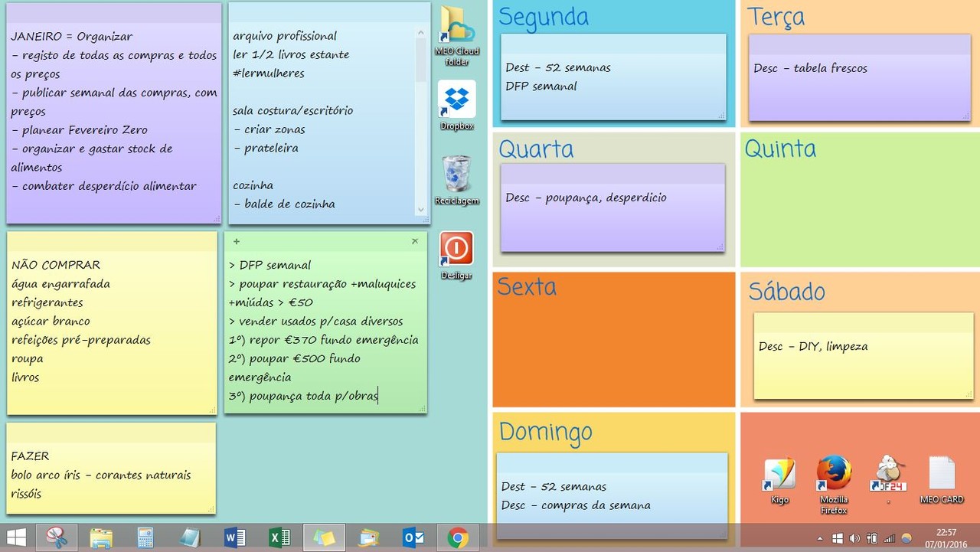Delete the green savings note via its X
The image size is (980, 552).
(414, 240)
